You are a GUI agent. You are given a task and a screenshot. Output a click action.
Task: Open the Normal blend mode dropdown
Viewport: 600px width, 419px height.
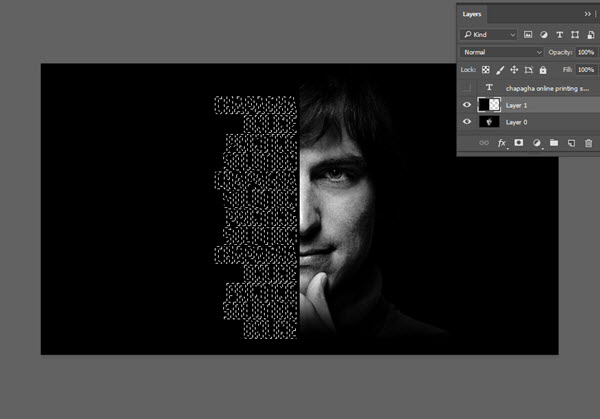tap(502, 52)
